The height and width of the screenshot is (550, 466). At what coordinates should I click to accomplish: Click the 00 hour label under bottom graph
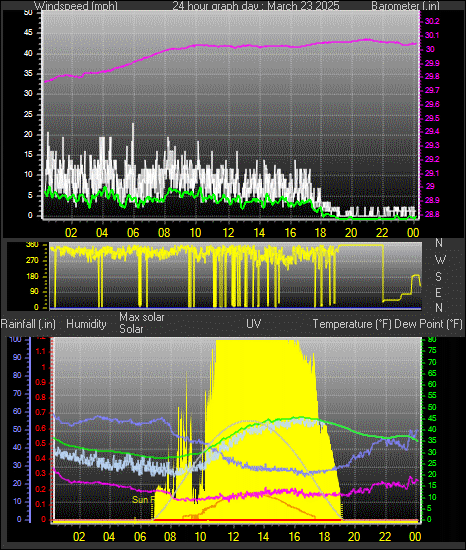[x=415, y=537]
